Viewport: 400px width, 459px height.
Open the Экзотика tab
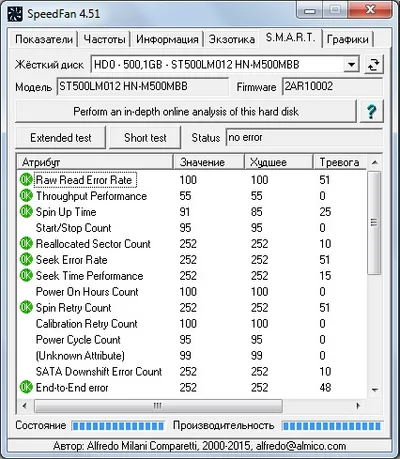coord(232,39)
